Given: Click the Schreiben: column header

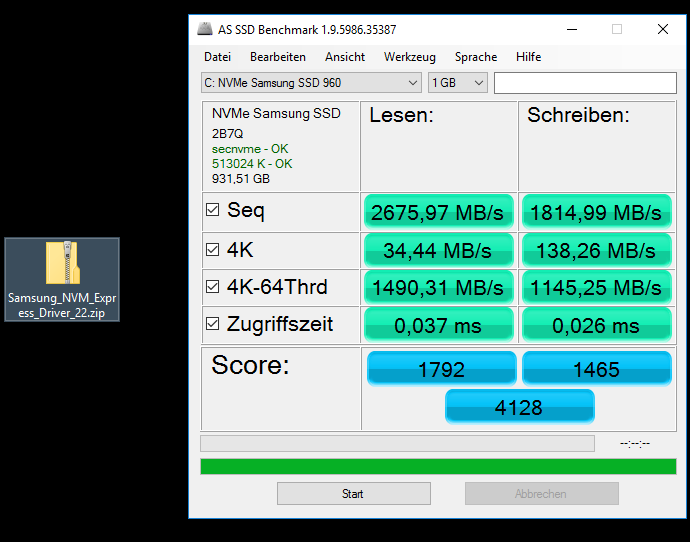Looking at the screenshot, I should coord(578,115).
